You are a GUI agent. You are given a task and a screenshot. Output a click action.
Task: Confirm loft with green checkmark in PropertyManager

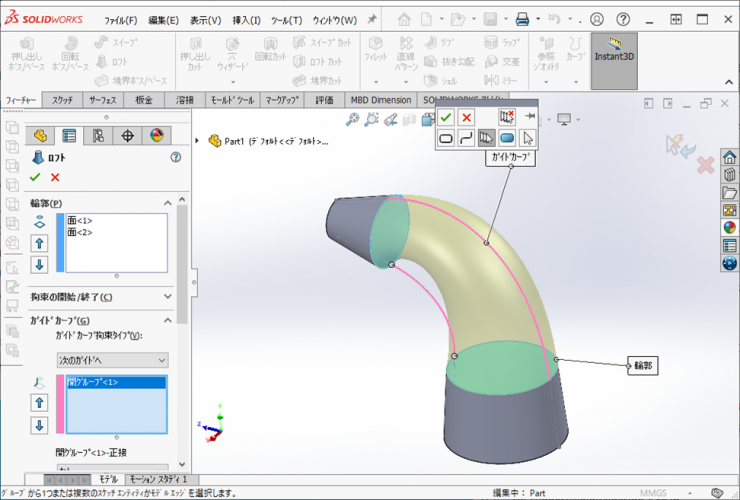coord(35,177)
